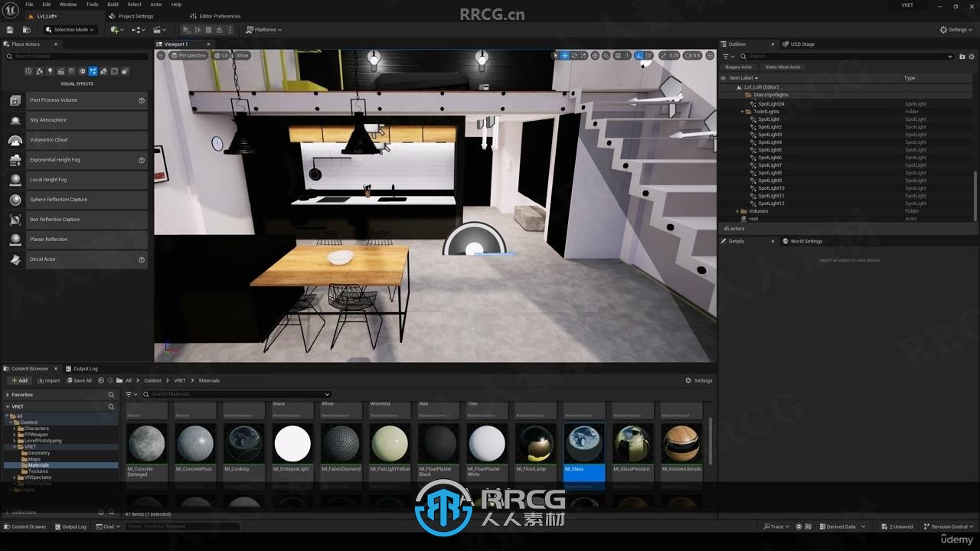Expand the Volumes folder in Outliner
Screen dimensions: 980x551
[738, 211]
